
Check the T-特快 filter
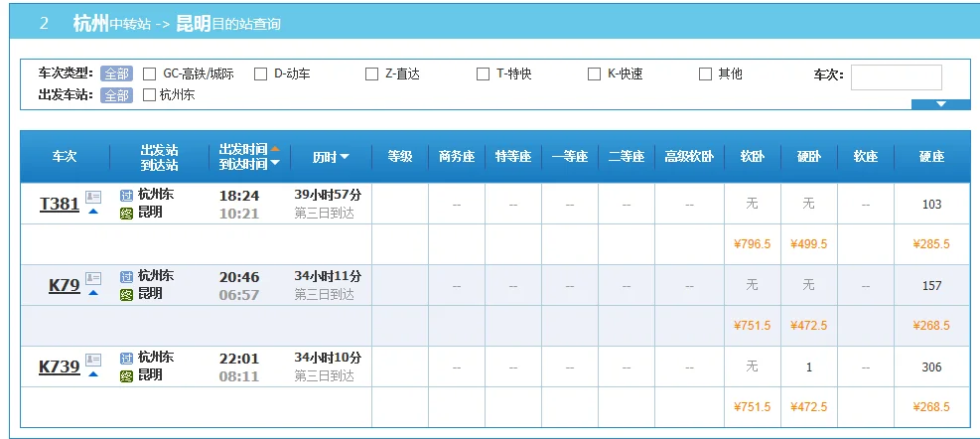[484, 74]
